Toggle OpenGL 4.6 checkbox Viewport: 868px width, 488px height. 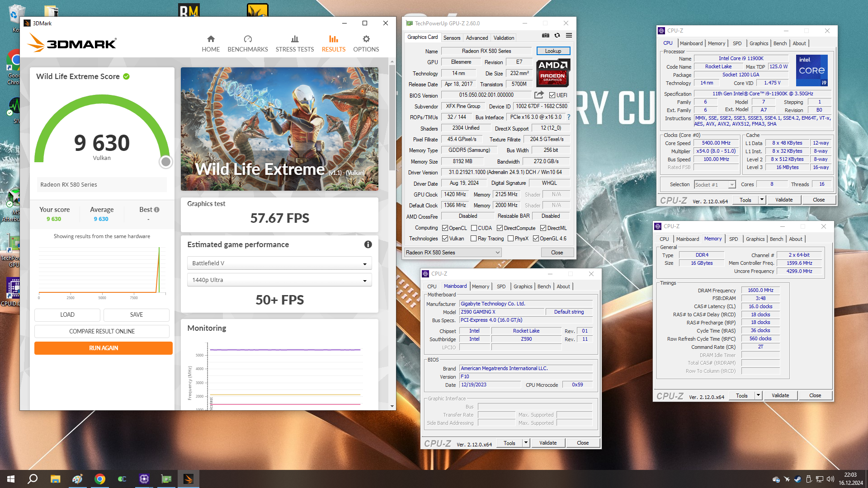point(536,239)
